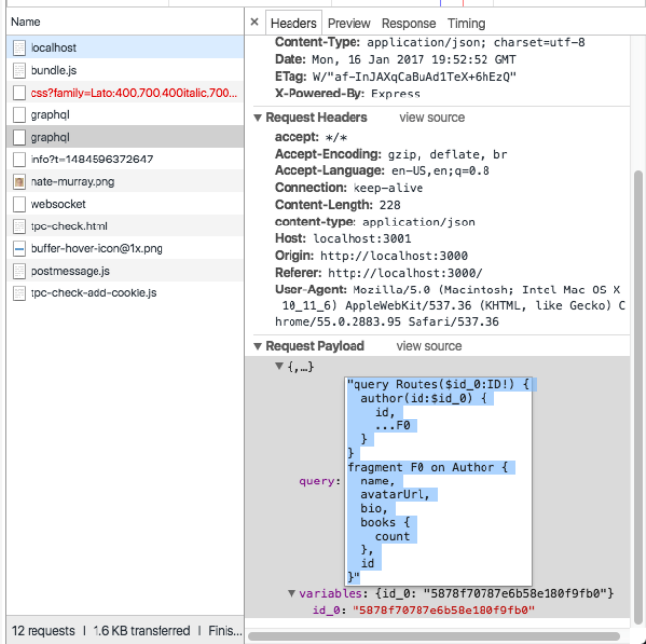The image size is (646, 644).
Task: Click the vertical scrollbar of the headers pane
Action: click(638, 397)
